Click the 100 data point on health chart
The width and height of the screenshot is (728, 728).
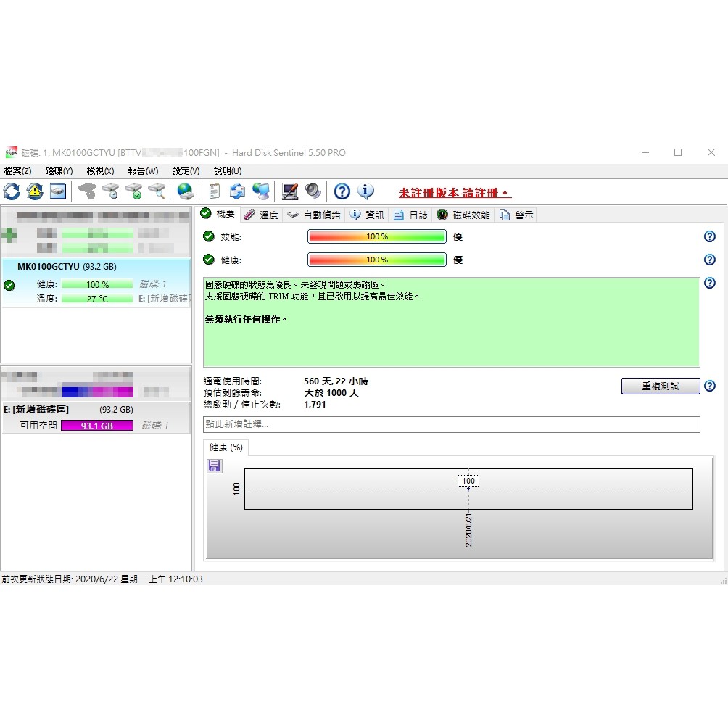tap(468, 489)
